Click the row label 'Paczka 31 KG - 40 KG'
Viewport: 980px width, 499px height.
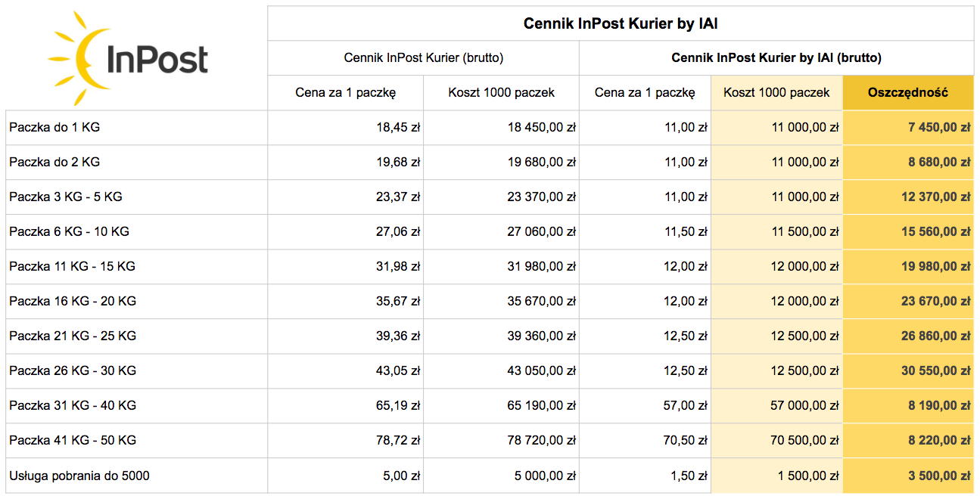pos(73,406)
